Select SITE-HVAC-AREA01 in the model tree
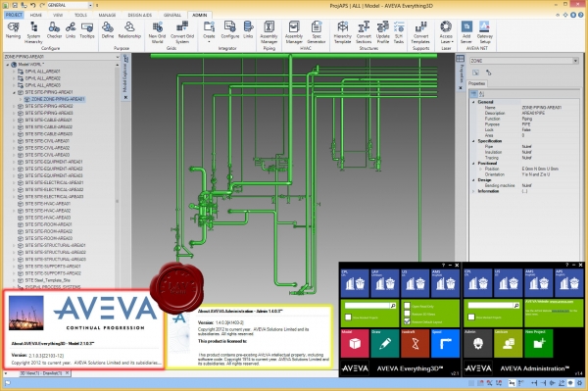The image size is (588, 391). pos(44,204)
